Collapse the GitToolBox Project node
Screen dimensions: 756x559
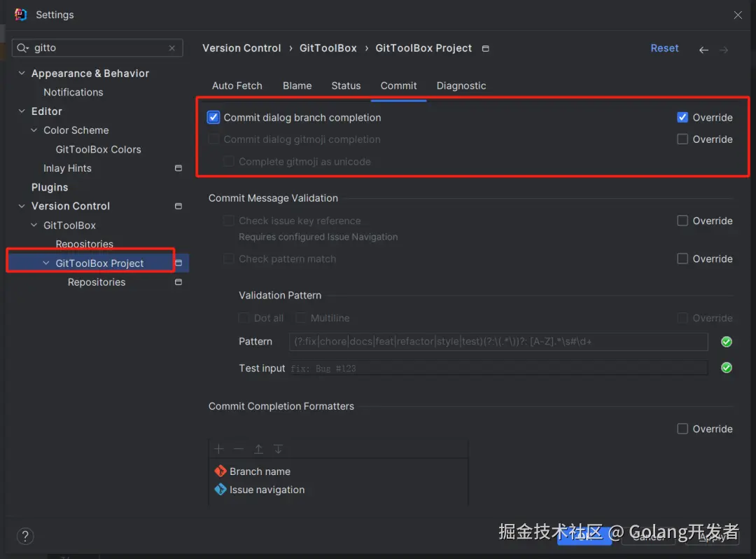(45, 263)
